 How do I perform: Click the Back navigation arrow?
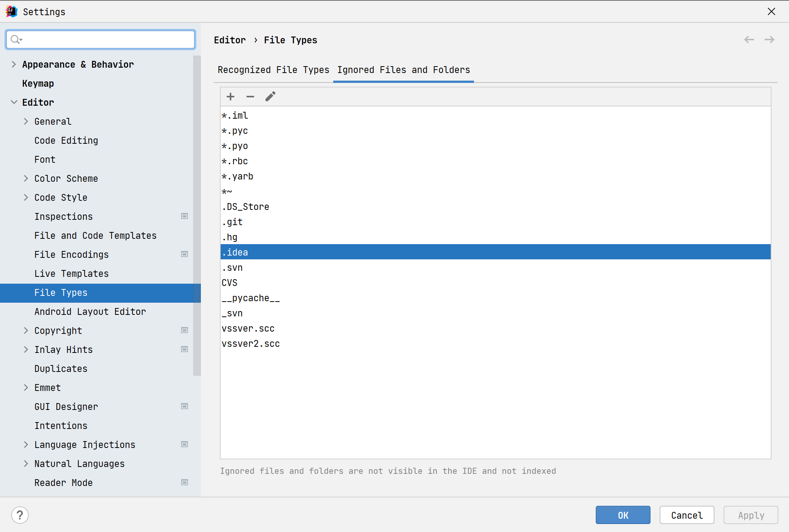pos(749,40)
